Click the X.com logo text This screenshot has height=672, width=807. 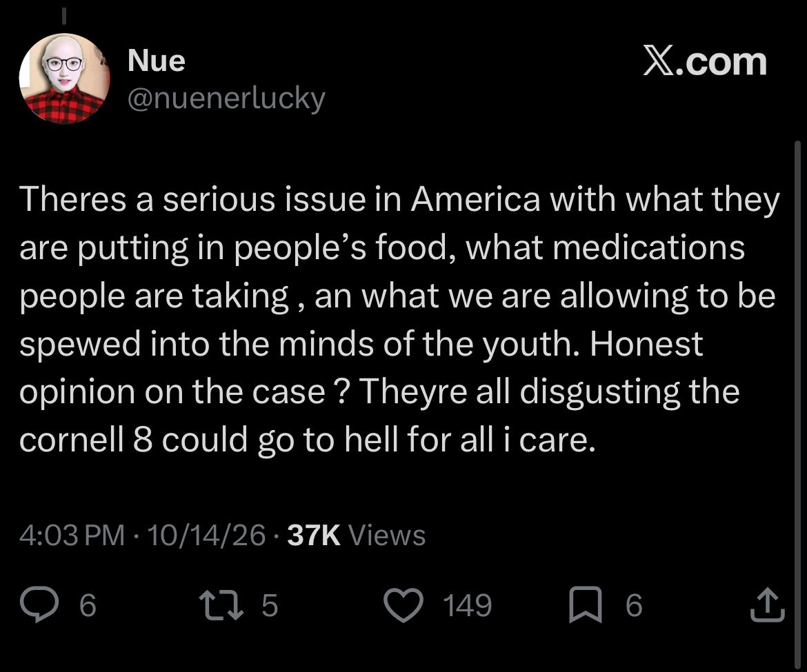[x=705, y=62]
